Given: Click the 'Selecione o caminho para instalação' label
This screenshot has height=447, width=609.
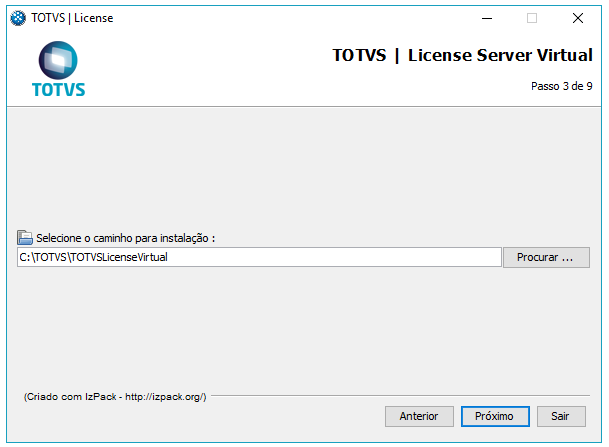Looking at the screenshot, I should 126,238.
